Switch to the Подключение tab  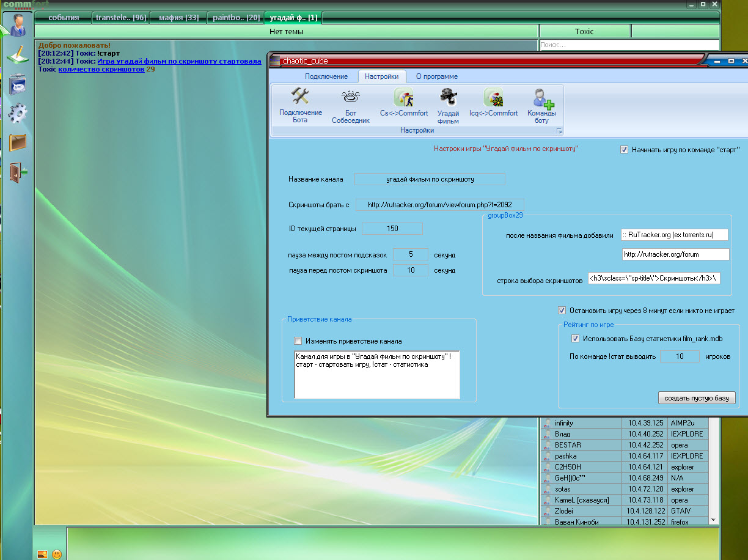coord(326,76)
